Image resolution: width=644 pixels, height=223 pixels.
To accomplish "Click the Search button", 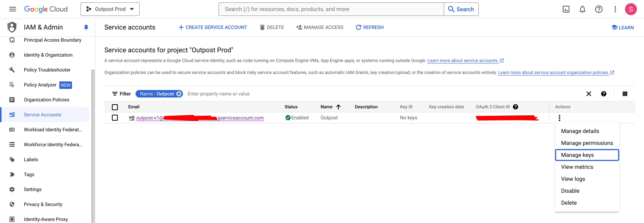I will [x=461, y=9].
